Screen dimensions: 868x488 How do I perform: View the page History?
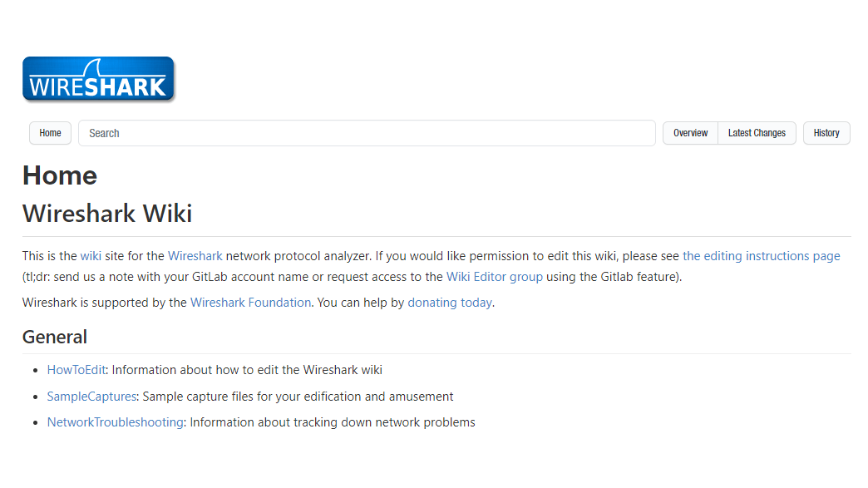tap(826, 133)
